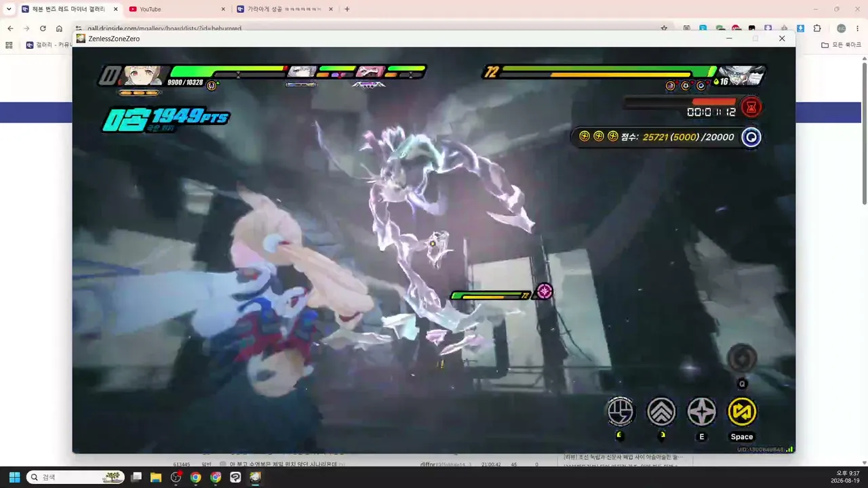The height and width of the screenshot is (488, 868).
Task: Click the blue circular score icon
Action: (751, 137)
